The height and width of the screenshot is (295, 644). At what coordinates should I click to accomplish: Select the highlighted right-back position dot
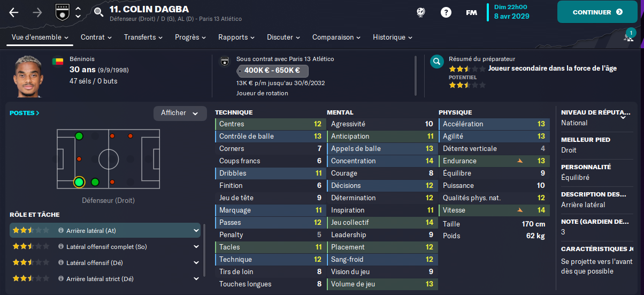(x=79, y=183)
